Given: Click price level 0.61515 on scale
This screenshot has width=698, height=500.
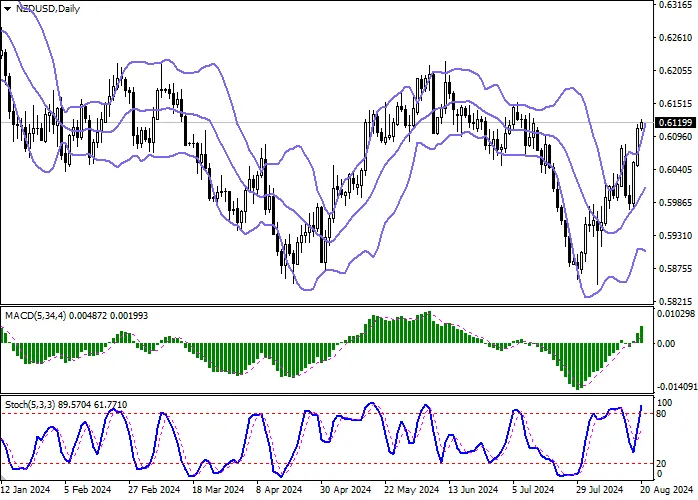Looking at the screenshot, I should (x=675, y=104).
